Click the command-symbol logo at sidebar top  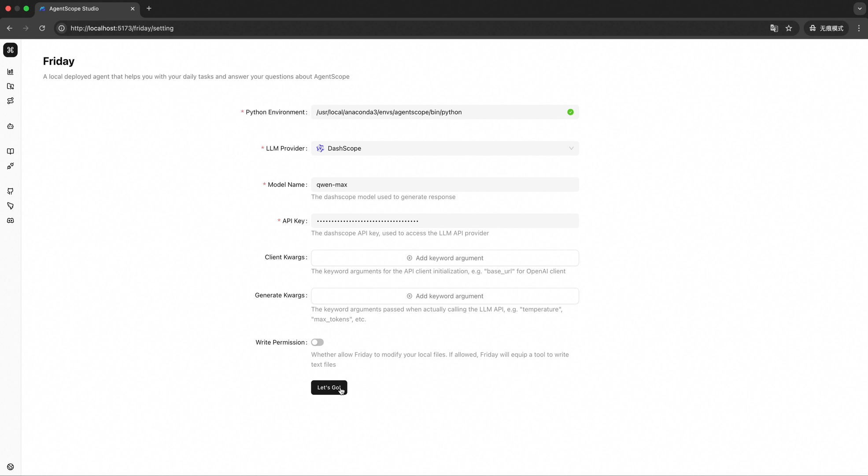(10, 50)
